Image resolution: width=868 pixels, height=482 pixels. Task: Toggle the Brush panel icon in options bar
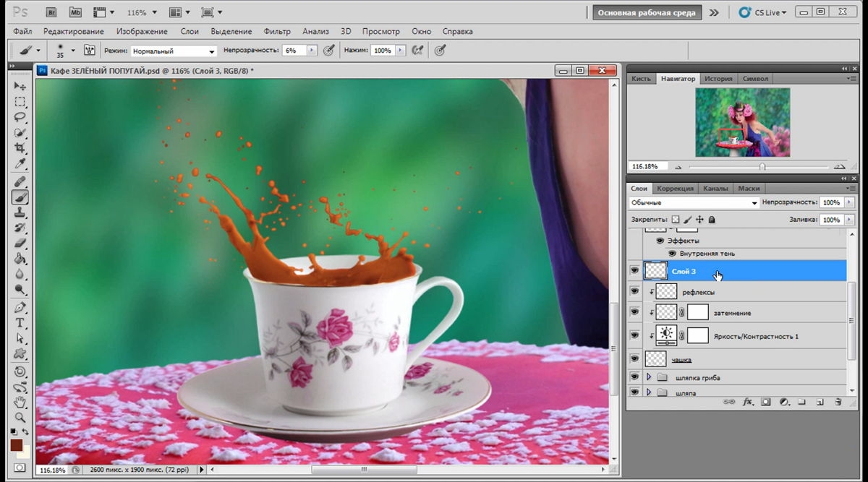[x=90, y=51]
